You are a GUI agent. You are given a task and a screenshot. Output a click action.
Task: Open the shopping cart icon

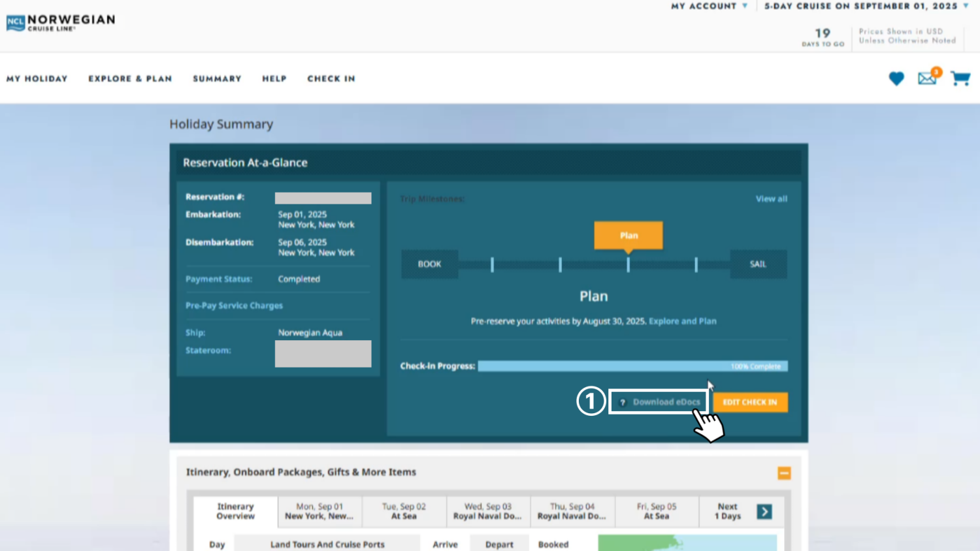960,78
